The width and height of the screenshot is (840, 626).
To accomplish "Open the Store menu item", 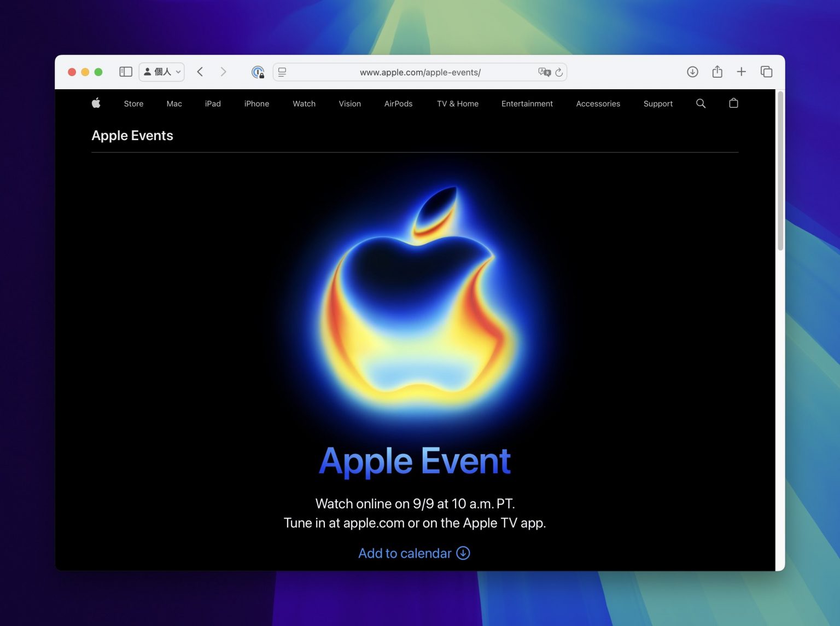I will point(133,103).
